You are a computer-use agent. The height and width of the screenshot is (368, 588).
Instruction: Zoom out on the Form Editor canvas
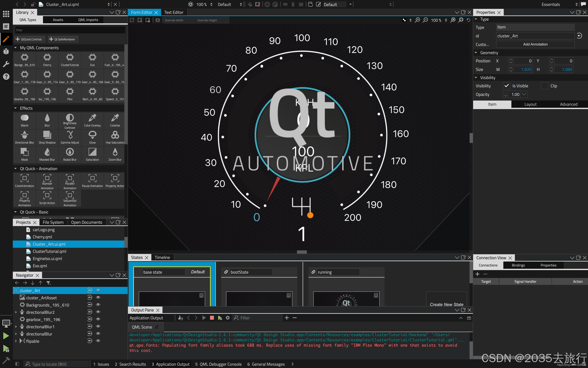point(425,20)
